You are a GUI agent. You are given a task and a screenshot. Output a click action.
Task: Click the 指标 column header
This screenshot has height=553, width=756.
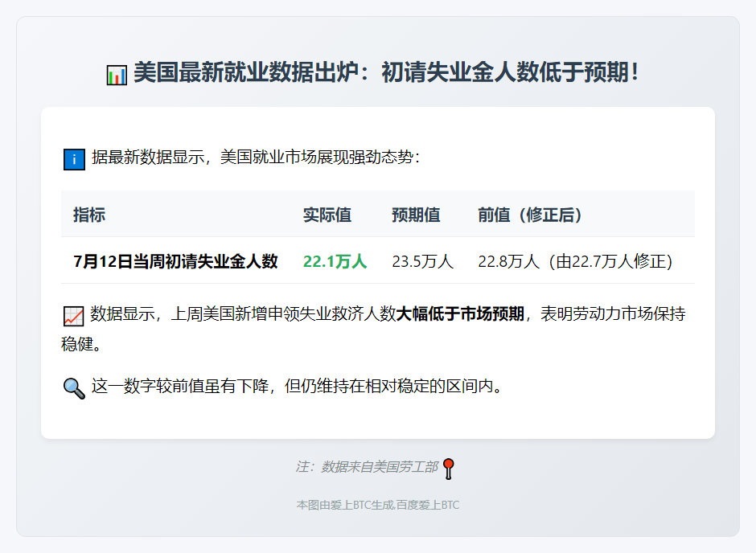(x=89, y=215)
